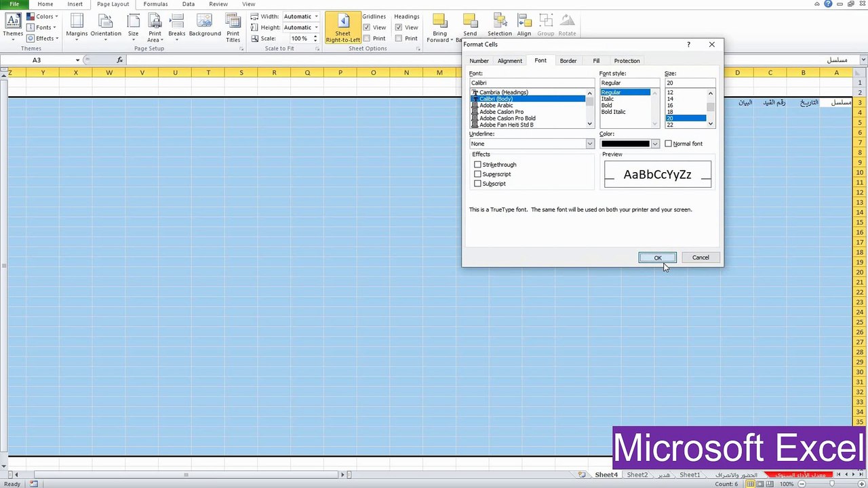Switch to Page Break Preview in status bar
868x488 pixels.
pos(769,484)
